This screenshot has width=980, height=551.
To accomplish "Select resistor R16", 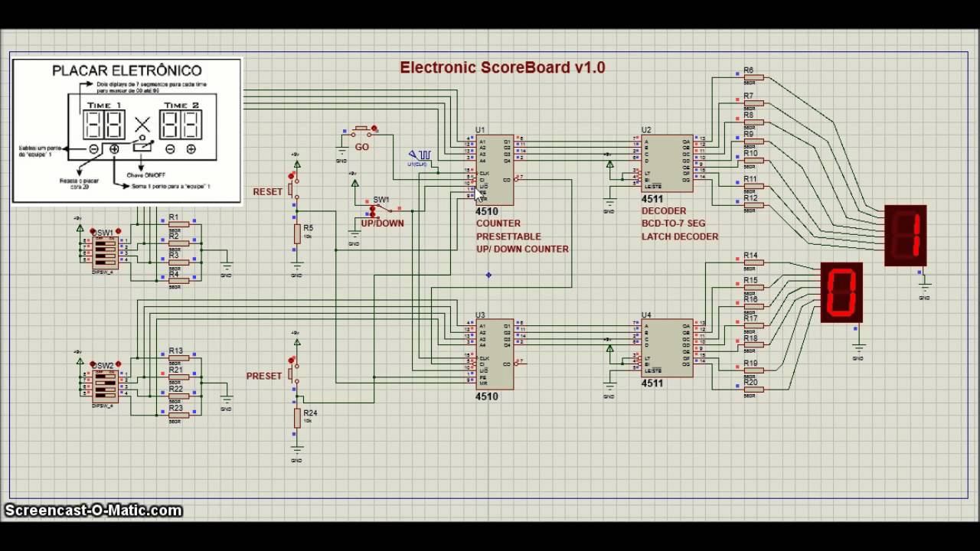I will pos(753,307).
